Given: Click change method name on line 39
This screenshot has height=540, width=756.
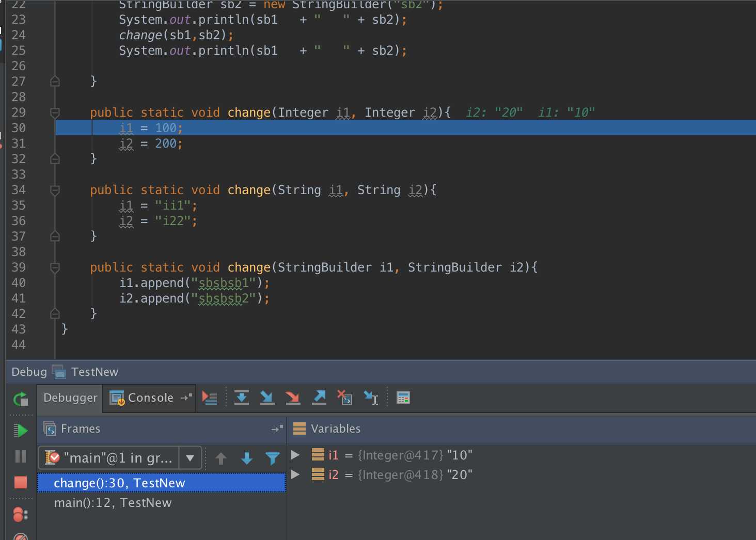Looking at the screenshot, I should pyautogui.click(x=249, y=267).
